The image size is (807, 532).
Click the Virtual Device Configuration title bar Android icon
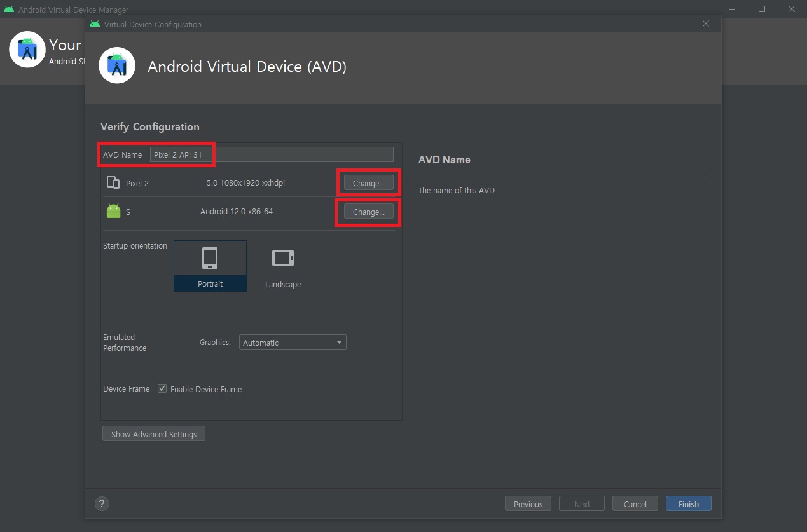click(x=95, y=24)
